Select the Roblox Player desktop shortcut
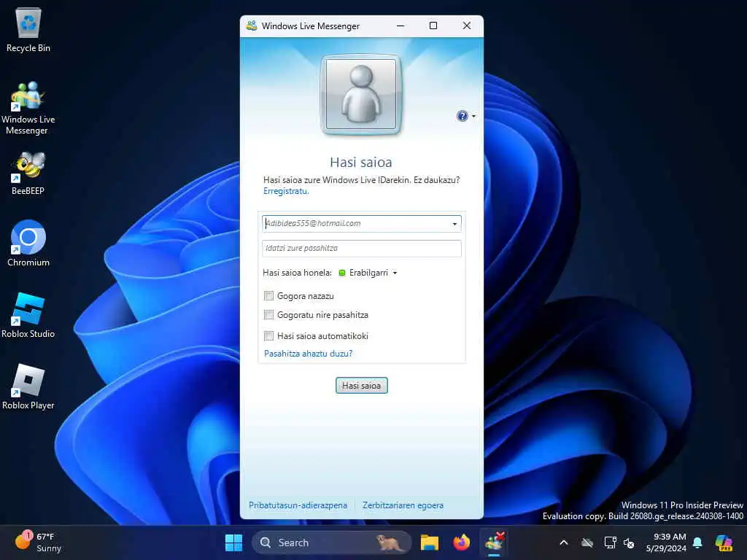 (28, 386)
